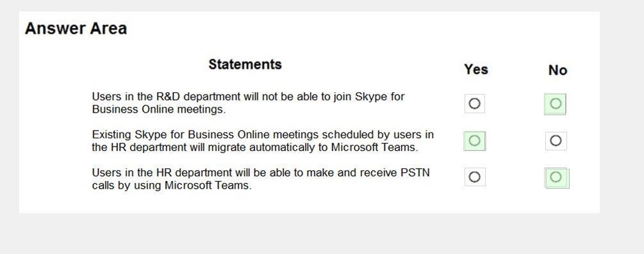Click text 'Business Online meetings.' in first statement

point(158,109)
